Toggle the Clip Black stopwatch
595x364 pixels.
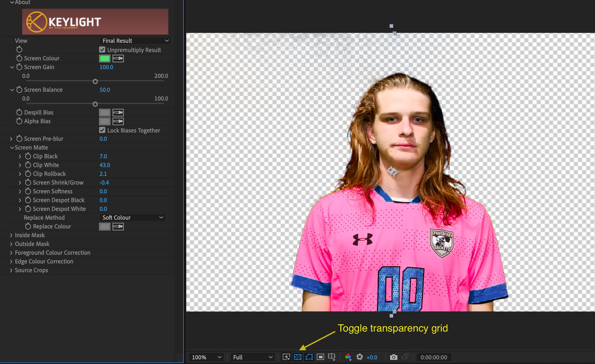tap(28, 156)
